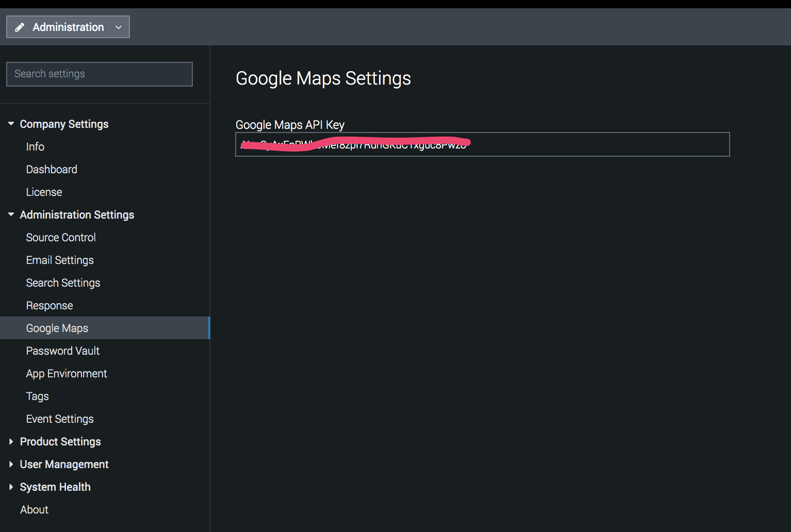Screen dimensions: 791x532
Task: Open the Tags settings page
Action: pos(37,396)
